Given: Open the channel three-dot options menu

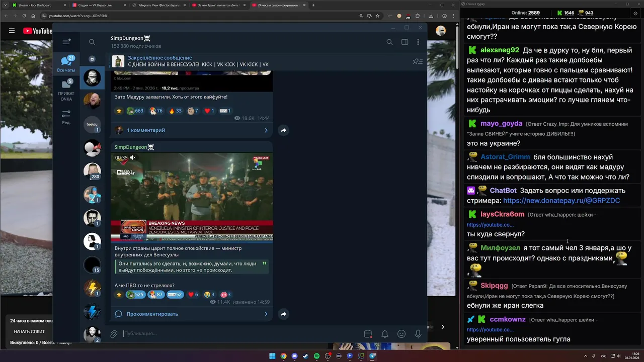Looking at the screenshot, I should click(x=418, y=42).
